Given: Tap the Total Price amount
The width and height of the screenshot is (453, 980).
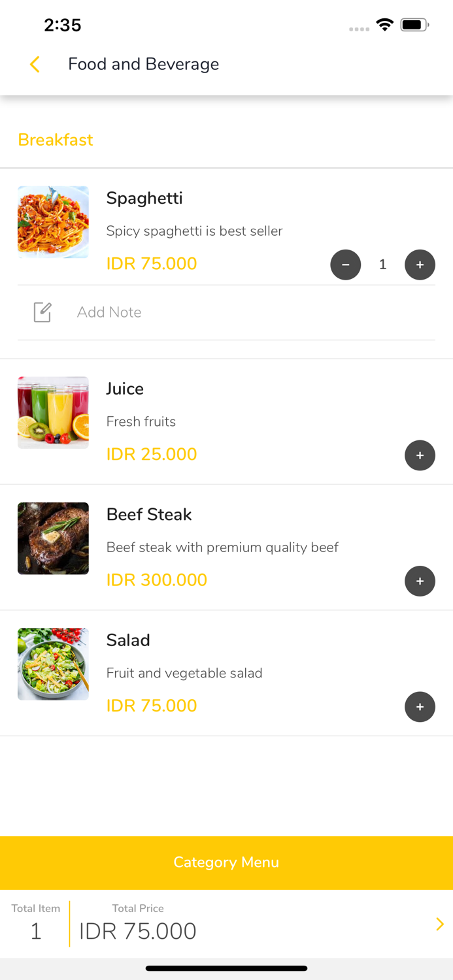Looking at the screenshot, I should (138, 931).
